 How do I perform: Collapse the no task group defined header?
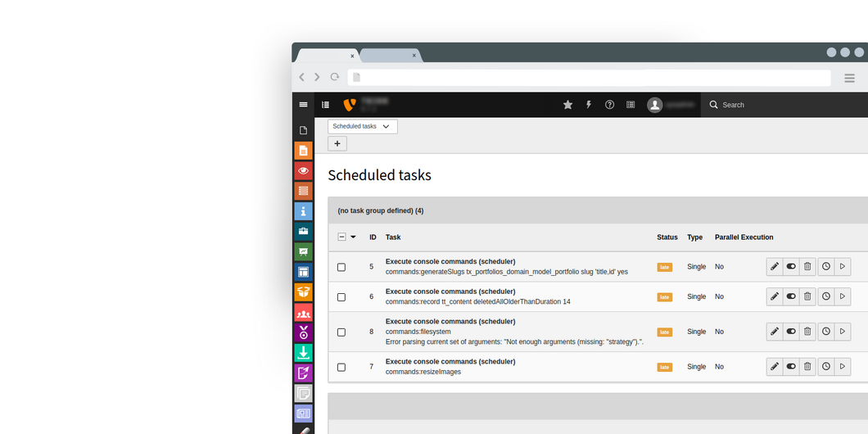[x=598, y=210]
